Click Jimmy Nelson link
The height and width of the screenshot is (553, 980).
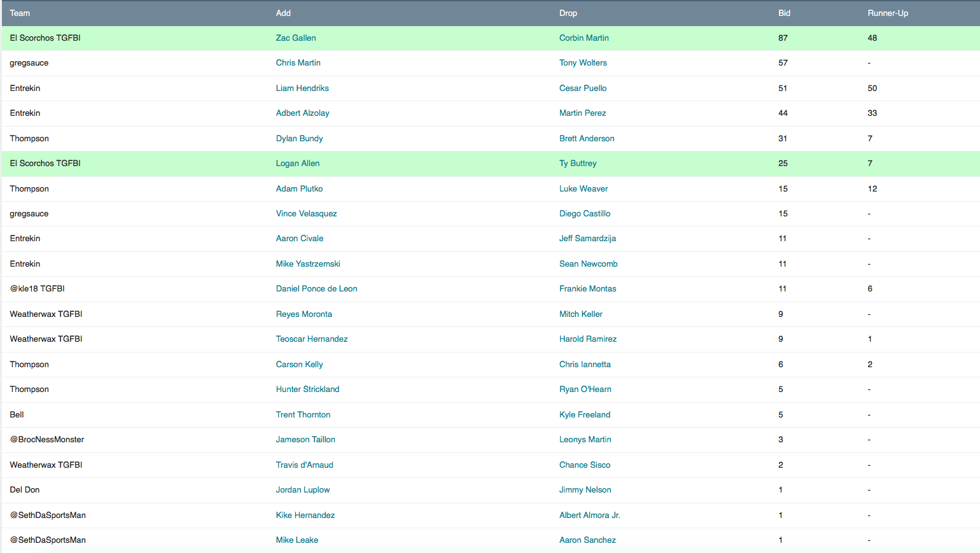[585, 490]
